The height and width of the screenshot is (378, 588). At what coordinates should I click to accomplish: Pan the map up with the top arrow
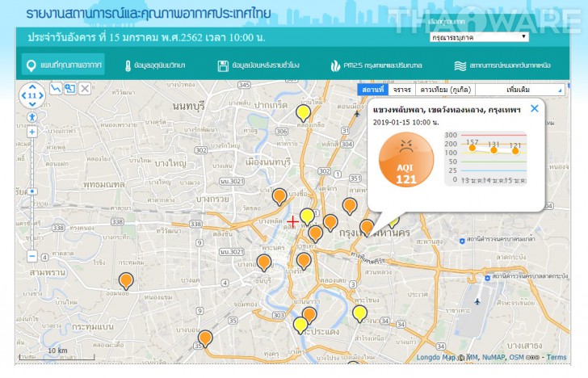(32, 87)
